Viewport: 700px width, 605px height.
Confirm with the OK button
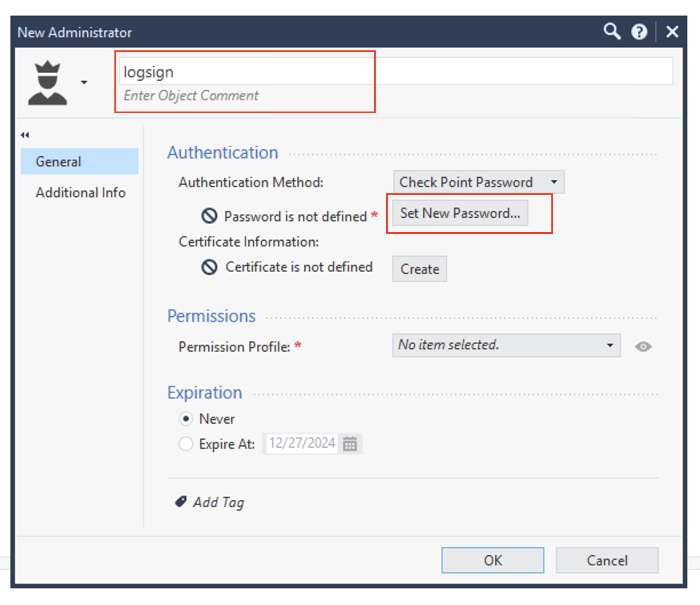[492, 560]
